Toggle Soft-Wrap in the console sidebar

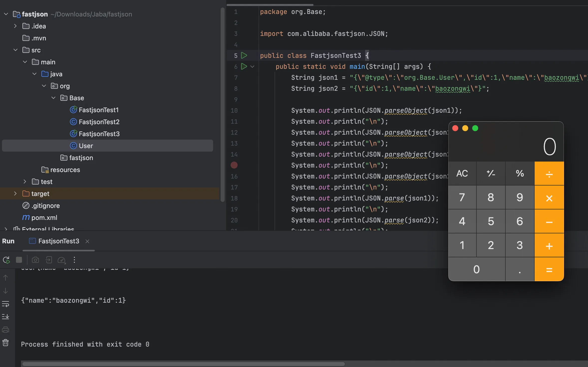[x=5, y=304]
